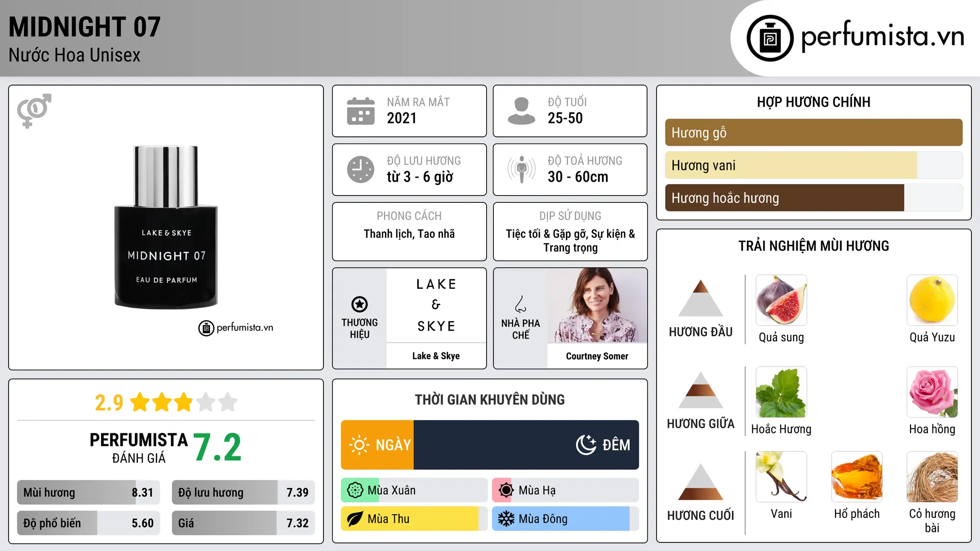This screenshot has width=980, height=551.
Task: Click the person icon beside Độ tuổi
Action: (522, 111)
